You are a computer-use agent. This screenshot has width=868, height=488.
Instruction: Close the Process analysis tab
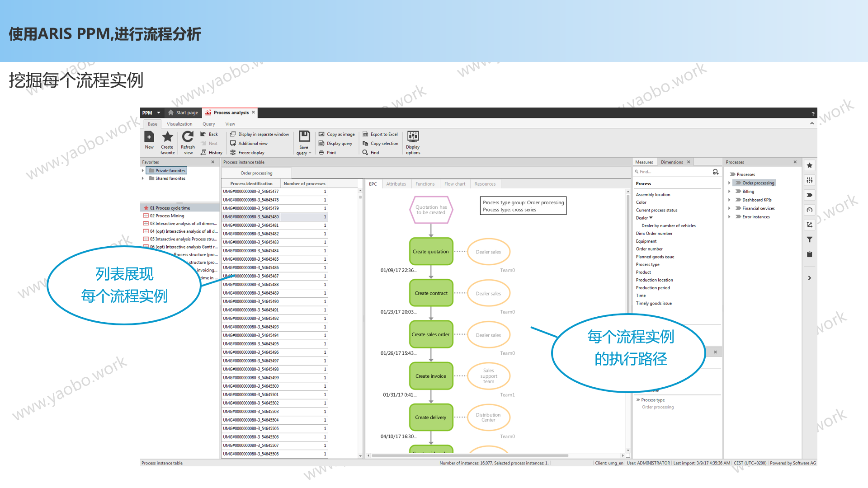[x=253, y=113]
